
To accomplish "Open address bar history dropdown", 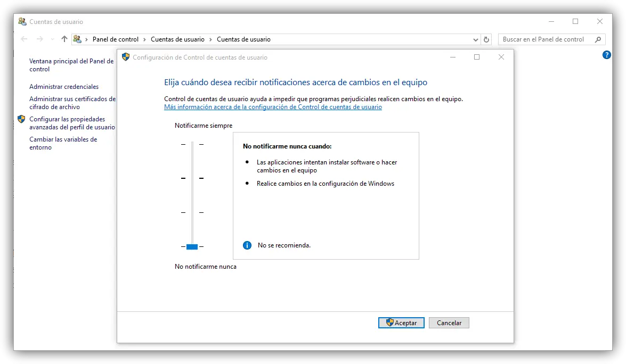I will (475, 39).
